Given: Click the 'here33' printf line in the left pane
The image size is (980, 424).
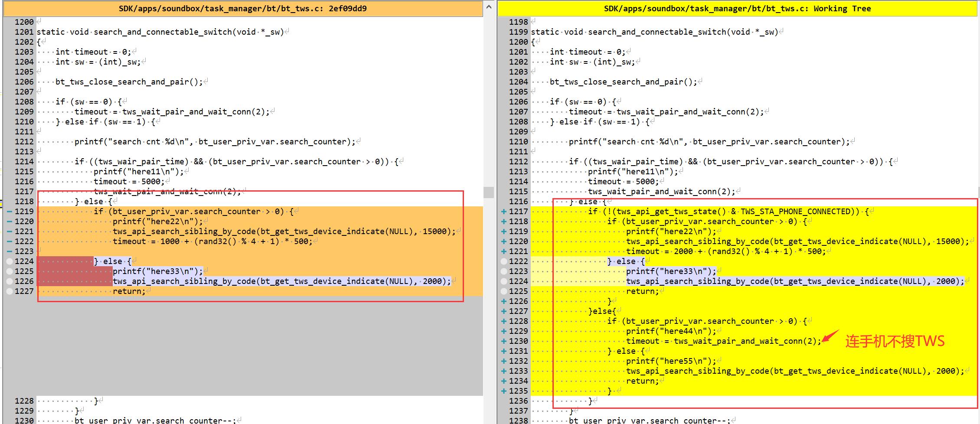Looking at the screenshot, I should pos(158,271).
